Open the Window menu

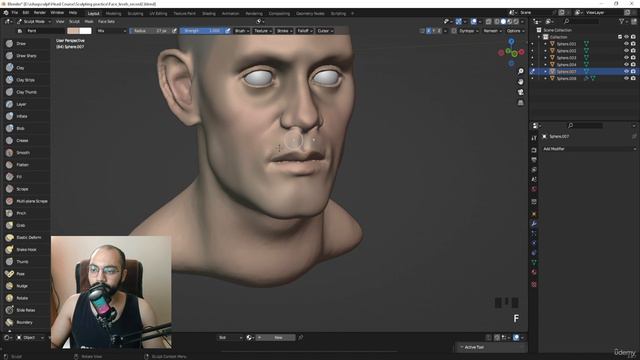[x=57, y=13]
